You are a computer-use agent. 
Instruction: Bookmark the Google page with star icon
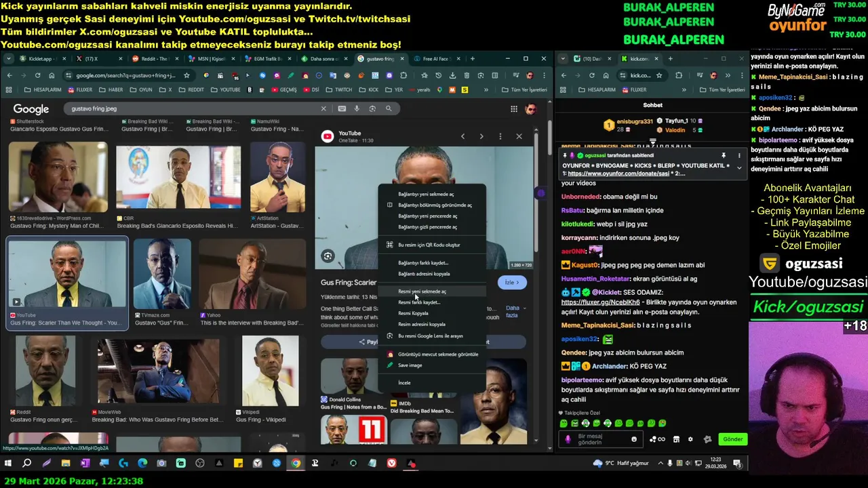[x=186, y=75]
